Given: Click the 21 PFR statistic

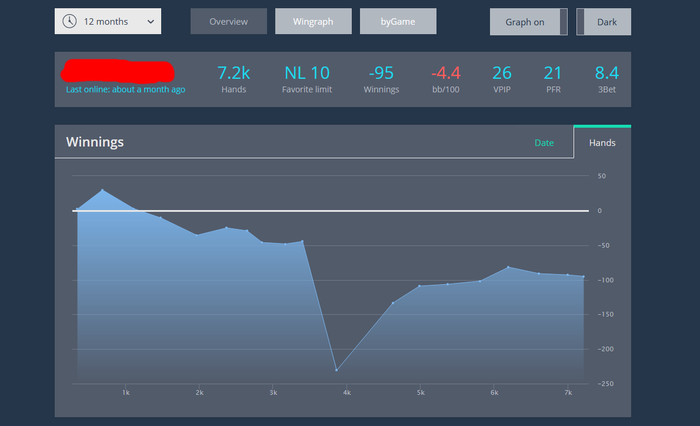Looking at the screenshot, I should (553, 79).
